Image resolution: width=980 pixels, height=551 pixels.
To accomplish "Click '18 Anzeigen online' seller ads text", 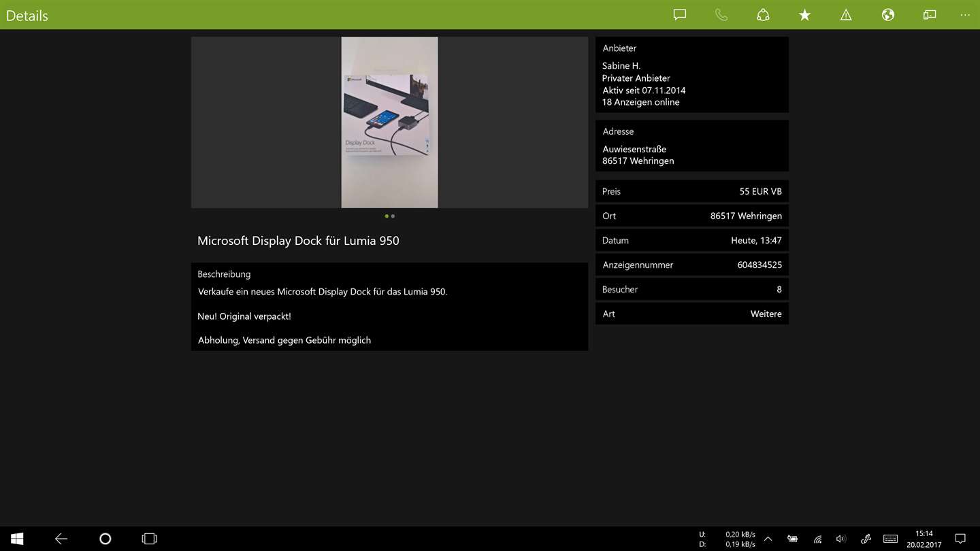I will tap(641, 102).
